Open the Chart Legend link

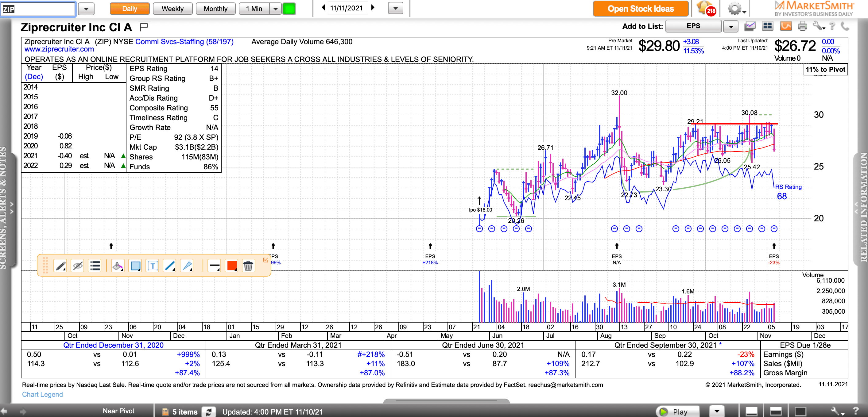pos(42,394)
